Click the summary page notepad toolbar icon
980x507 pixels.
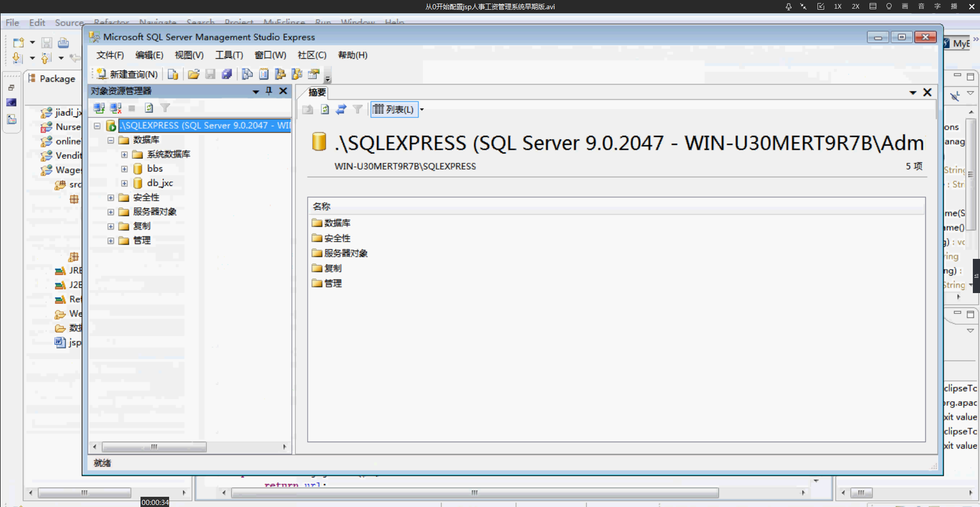264,74
